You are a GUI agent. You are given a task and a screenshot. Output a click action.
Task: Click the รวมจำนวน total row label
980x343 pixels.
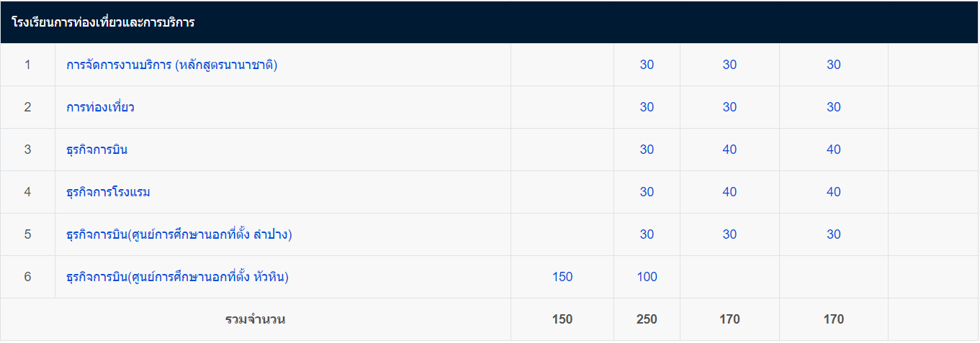255,319
